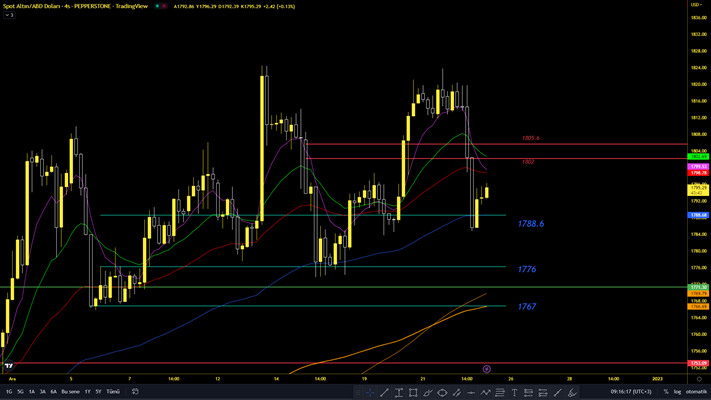
Task: Select the 1776 blue level label
Action: tap(527, 269)
